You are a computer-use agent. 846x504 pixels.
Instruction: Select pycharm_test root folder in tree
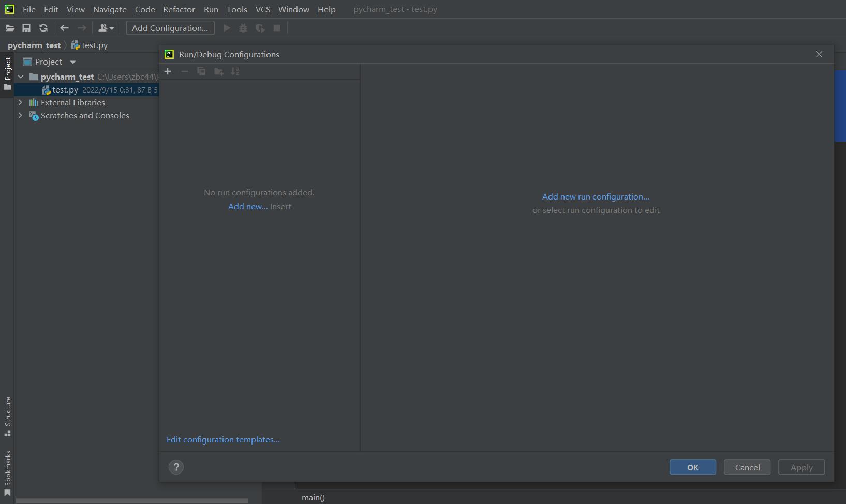click(x=67, y=77)
